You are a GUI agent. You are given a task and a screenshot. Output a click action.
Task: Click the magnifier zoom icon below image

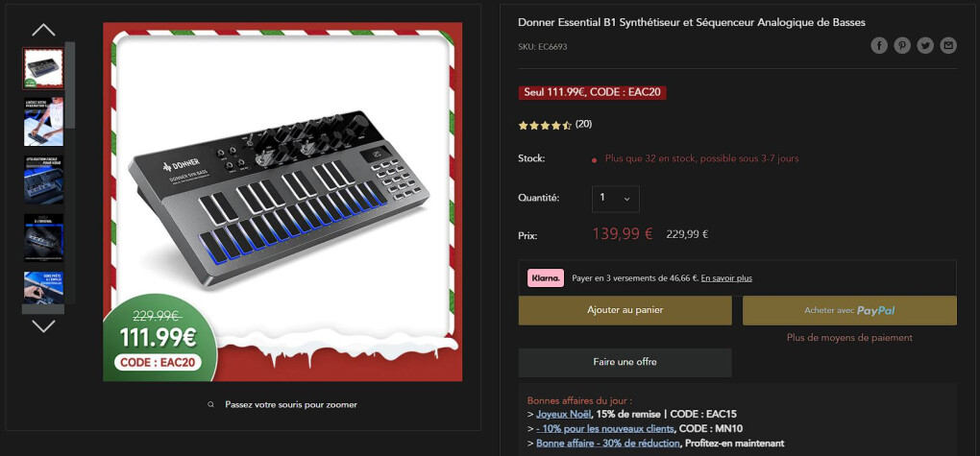[x=211, y=405]
